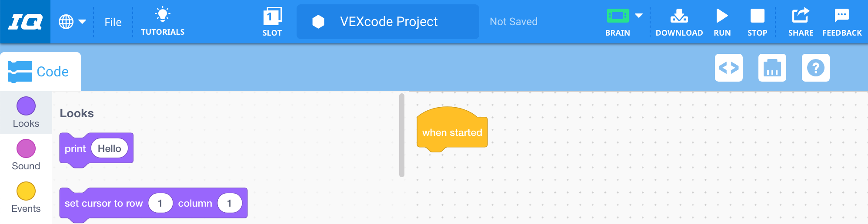Expand the Brain dropdown arrow
868x224 pixels.
[x=639, y=16]
